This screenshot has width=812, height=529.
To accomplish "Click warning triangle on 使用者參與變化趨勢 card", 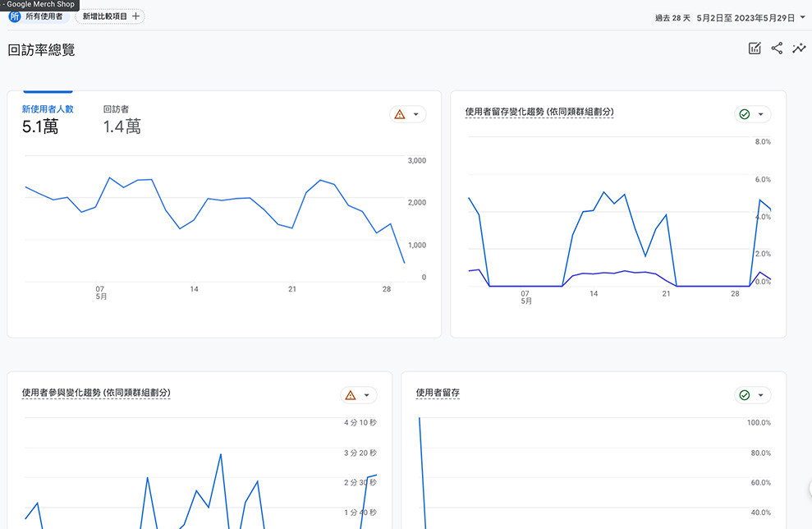I will click(x=351, y=395).
